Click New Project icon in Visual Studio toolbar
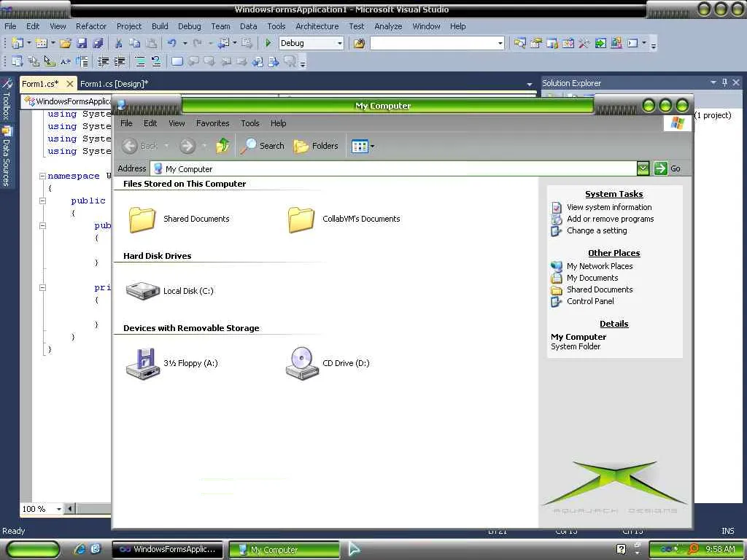 (x=18, y=43)
